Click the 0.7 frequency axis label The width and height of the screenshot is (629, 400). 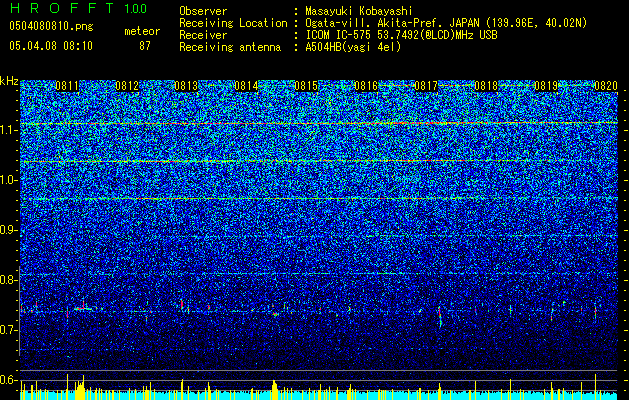[9, 330]
